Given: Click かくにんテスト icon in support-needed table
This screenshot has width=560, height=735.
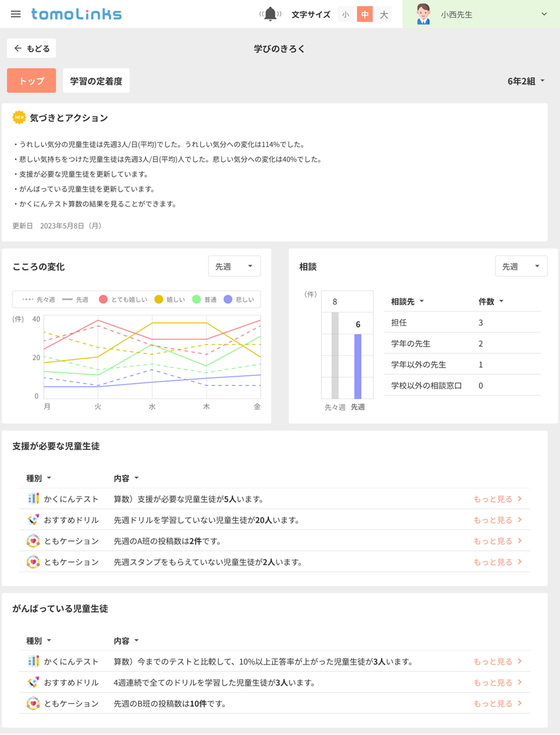Looking at the screenshot, I should 33,499.
